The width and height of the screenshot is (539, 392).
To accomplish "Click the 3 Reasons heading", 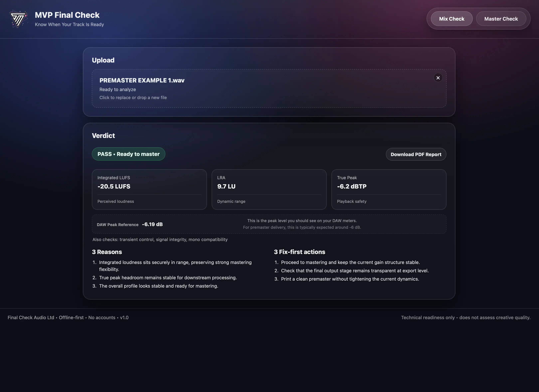I will pos(107,252).
